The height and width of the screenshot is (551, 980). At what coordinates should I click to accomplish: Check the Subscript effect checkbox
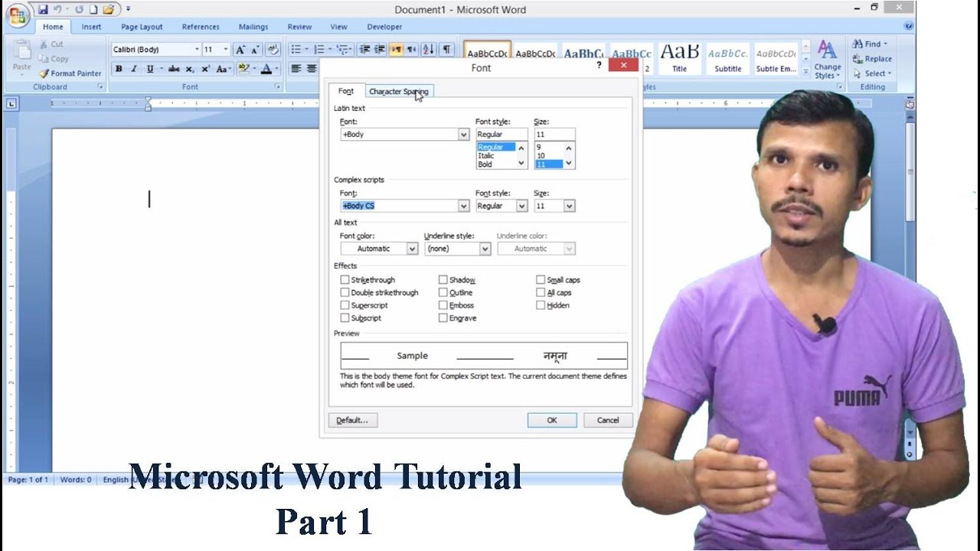tap(345, 318)
